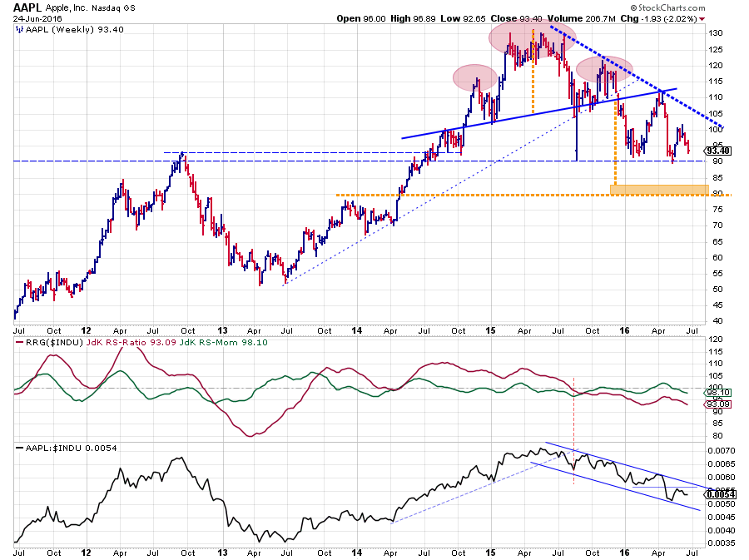This screenshot has height=560, width=749.
Task: Click the '12' year label under the main chart
Action: 86,330
